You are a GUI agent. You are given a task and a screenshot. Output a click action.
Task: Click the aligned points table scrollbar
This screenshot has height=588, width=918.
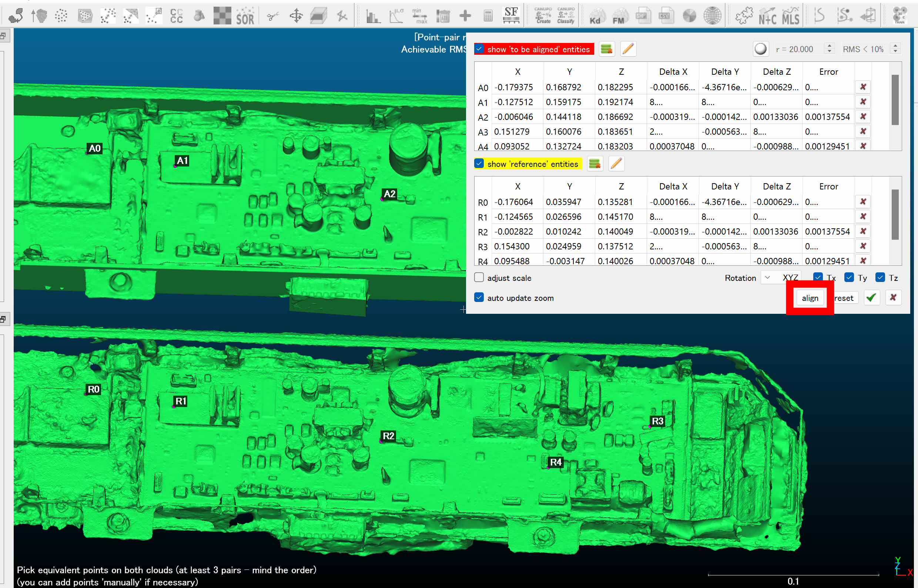point(895,100)
